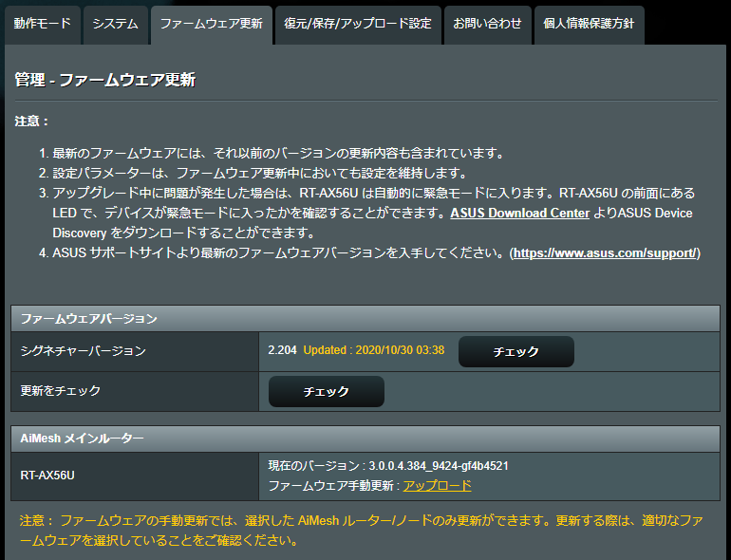
Task: Click the AiMesh メインルーター section header
Action: click(83, 438)
